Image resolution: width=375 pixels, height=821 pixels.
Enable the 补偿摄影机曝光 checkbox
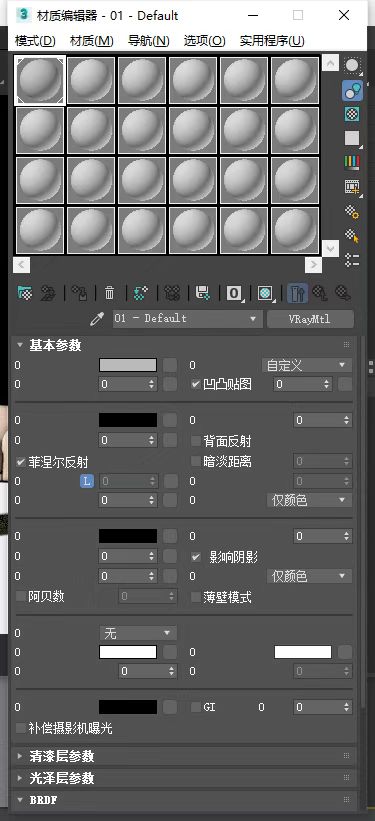coord(21,728)
